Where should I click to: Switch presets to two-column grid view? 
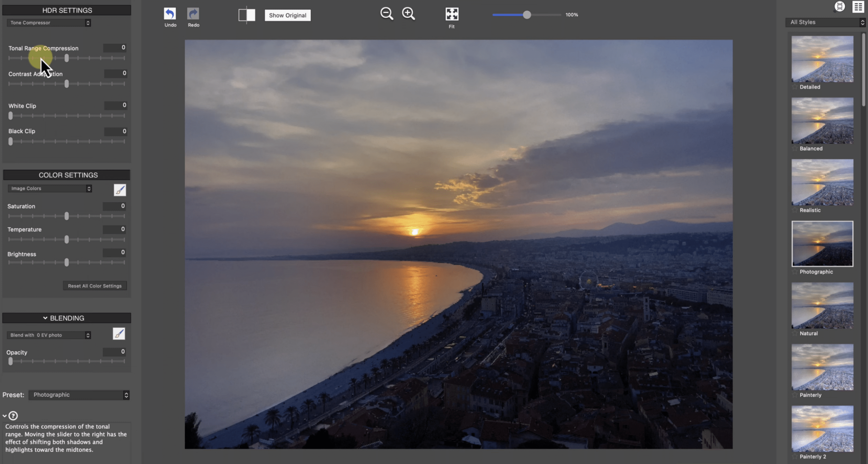tap(858, 6)
